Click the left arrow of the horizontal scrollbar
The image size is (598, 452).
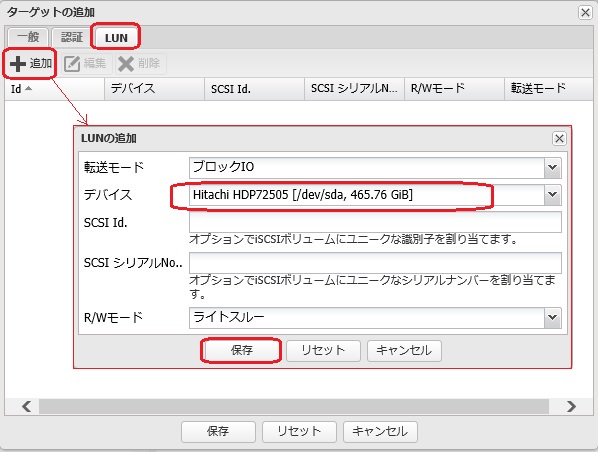tap(26, 406)
